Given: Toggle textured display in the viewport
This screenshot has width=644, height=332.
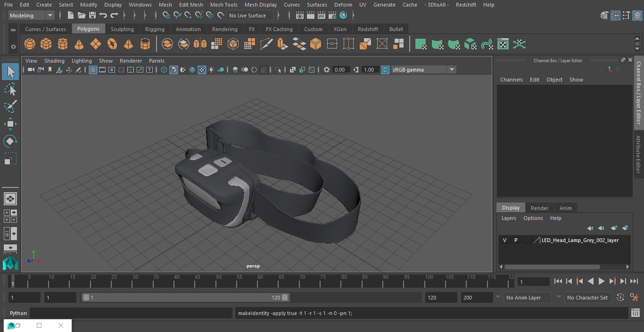Looking at the screenshot, I should pos(202,70).
